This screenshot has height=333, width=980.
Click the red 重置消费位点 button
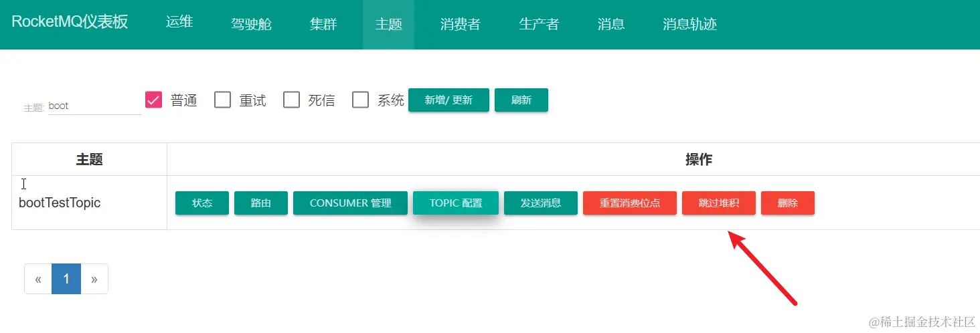[630, 203]
